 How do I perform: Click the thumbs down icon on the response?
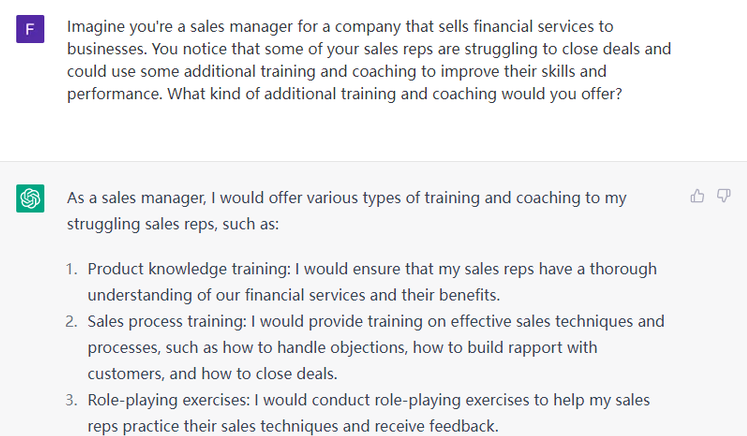click(724, 196)
